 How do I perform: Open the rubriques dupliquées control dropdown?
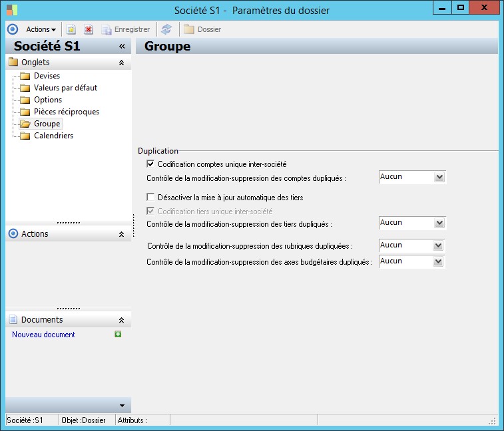(x=438, y=245)
